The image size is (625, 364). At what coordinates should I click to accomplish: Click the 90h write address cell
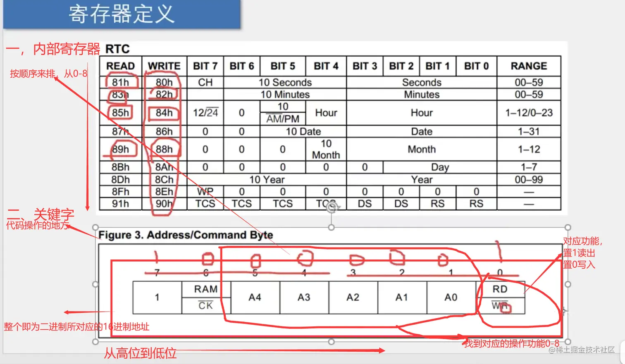point(164,204)
